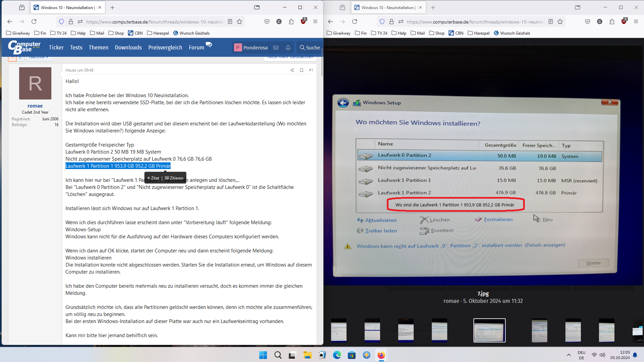Open Forum in ComputerBase navigation

[x=196, y=48]
